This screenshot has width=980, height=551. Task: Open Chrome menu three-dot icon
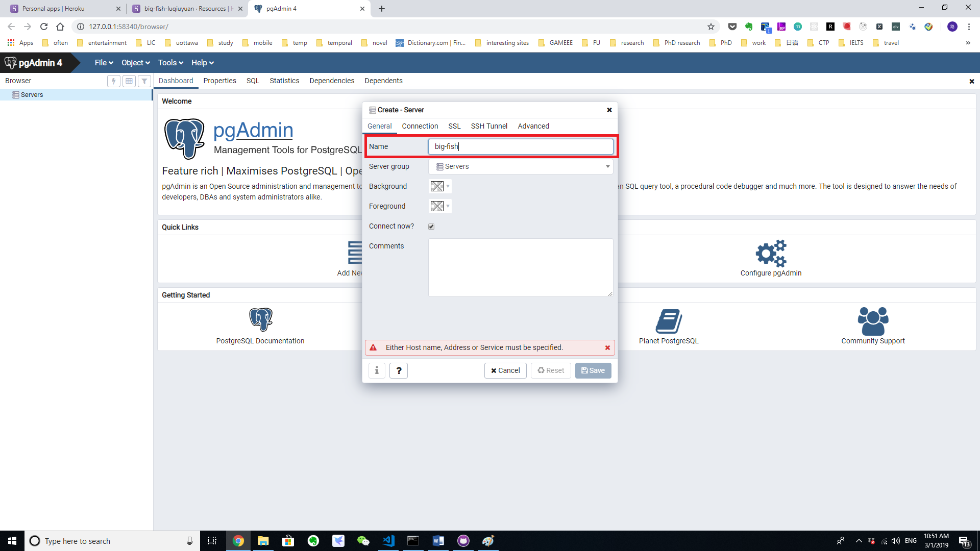coord(969,27)
